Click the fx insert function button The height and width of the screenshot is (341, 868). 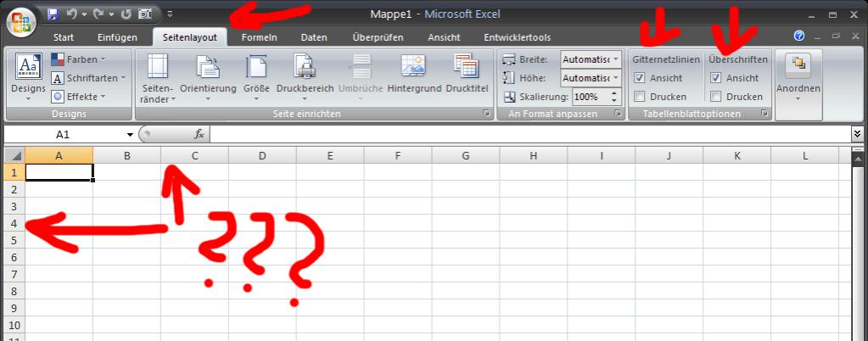tap(199, 134)
